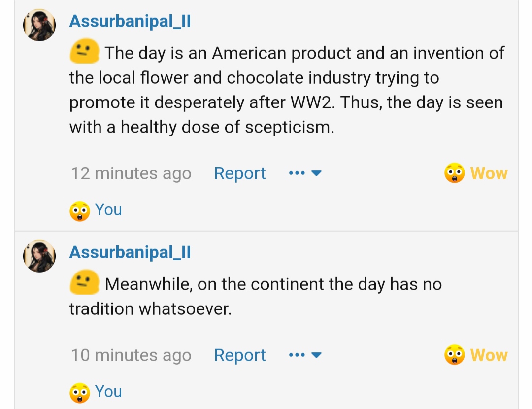The width and height of the screenshot is (532, 409).
Task: Open Assurbanipal_II profile from first comment
Action: (x=130, y=21)
